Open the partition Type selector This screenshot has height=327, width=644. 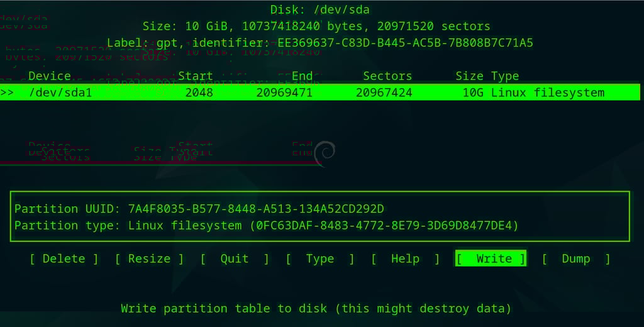click(x=320, y=259)
